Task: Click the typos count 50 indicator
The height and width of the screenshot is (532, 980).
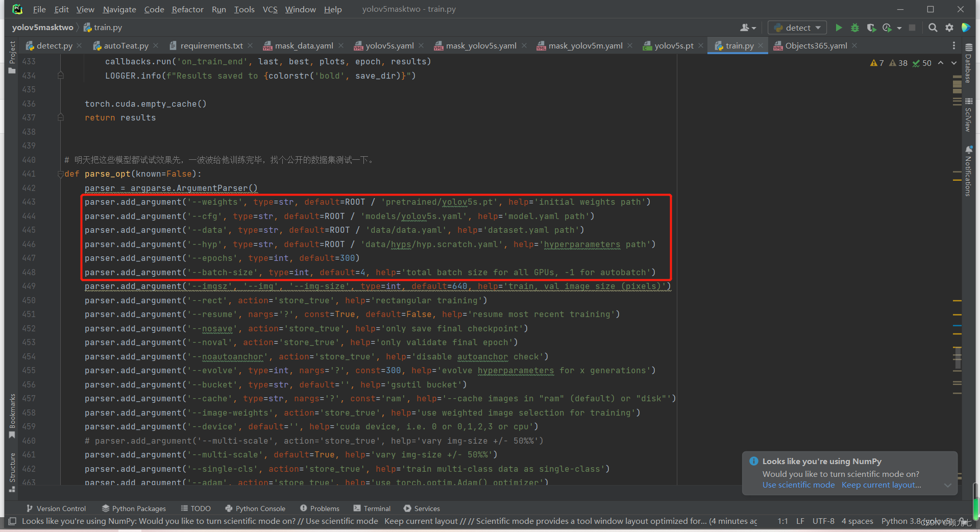Action: [x=922, y=63]
